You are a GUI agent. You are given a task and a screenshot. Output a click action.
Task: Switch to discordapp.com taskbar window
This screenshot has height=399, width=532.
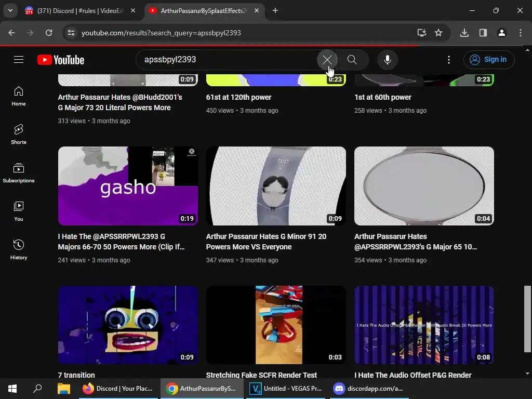369,389
